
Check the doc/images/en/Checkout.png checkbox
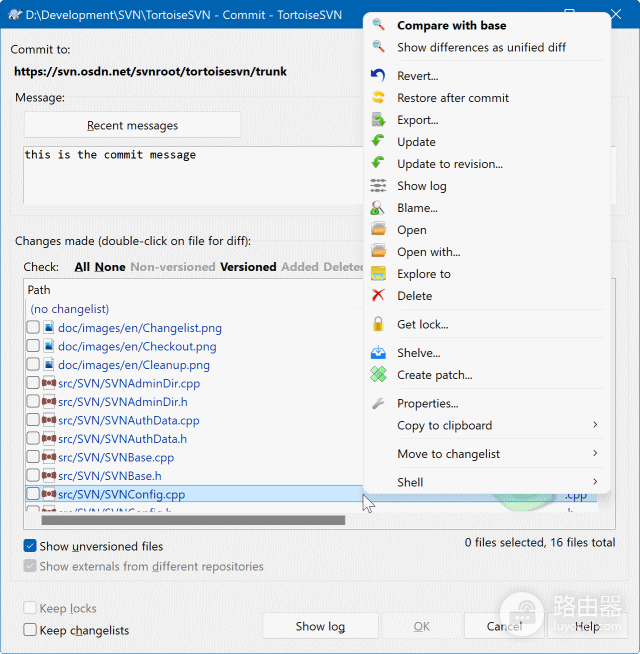tap(33, 346)
